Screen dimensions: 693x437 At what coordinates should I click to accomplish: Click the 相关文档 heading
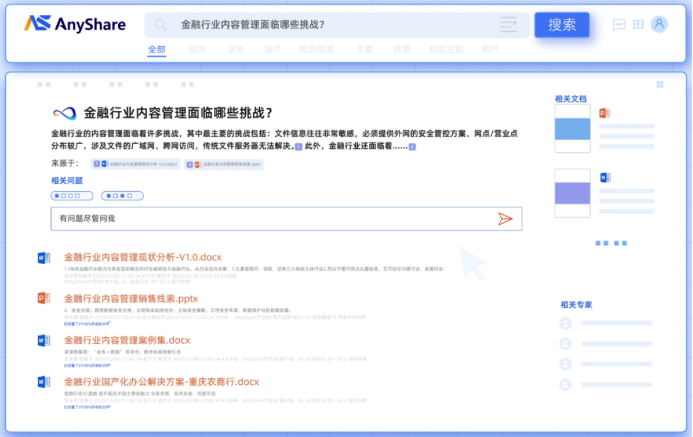tap(571, 99)
